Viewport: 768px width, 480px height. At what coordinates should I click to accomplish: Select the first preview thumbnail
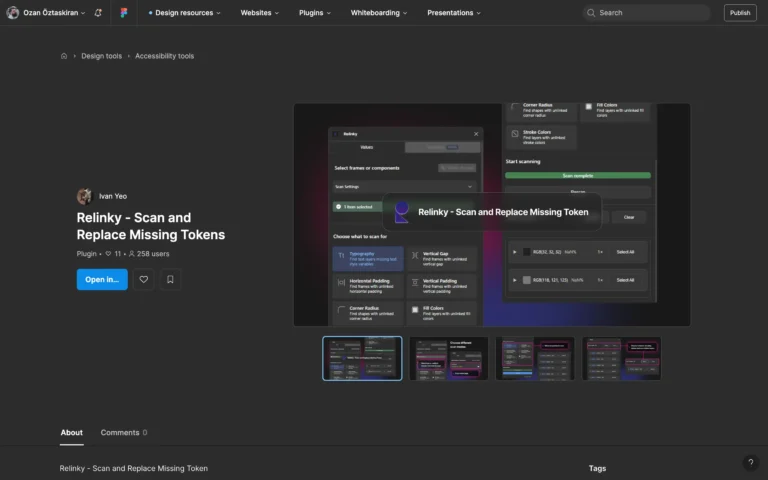tap(362, 358)
